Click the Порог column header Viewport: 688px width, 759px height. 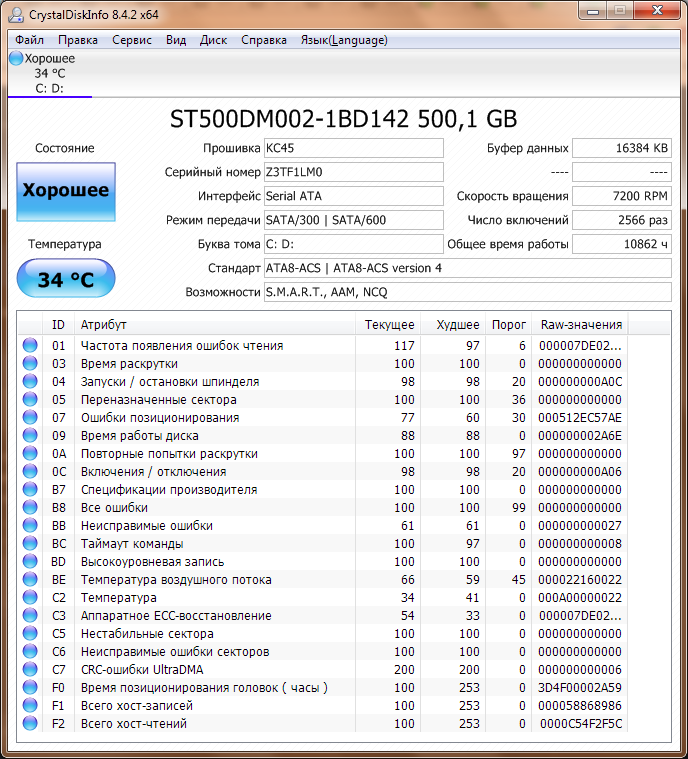(509, 325)
